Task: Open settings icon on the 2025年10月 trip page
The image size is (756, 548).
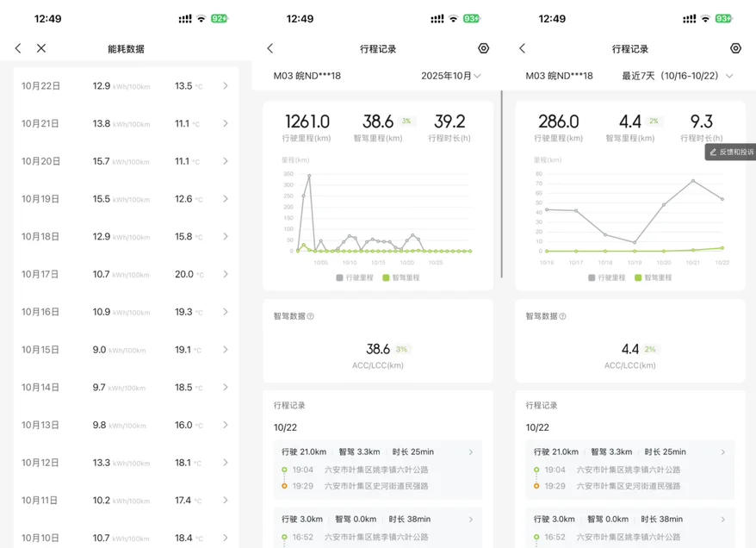Action: [x=483, y=49]
